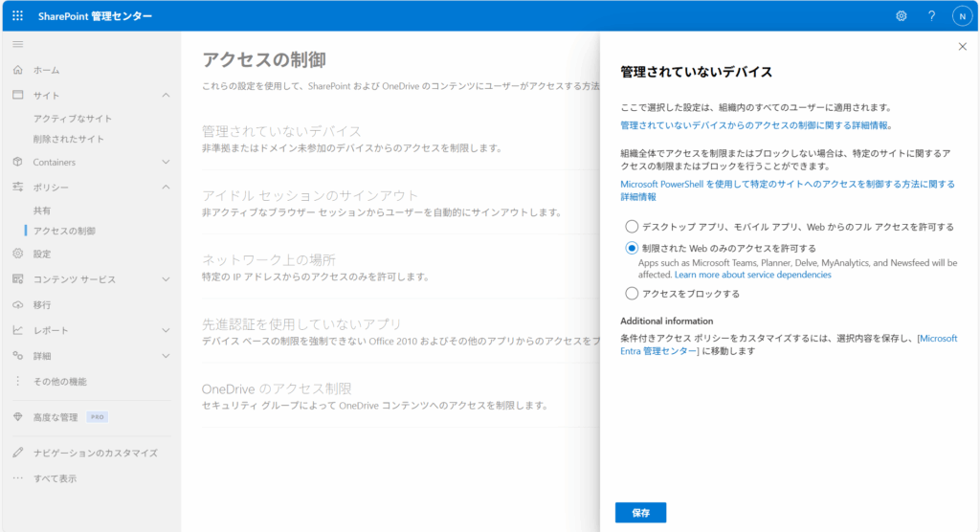Expand the Containers section chevron
The width and height of the screenshot is (980, 532).
click(x=166, y=163)
